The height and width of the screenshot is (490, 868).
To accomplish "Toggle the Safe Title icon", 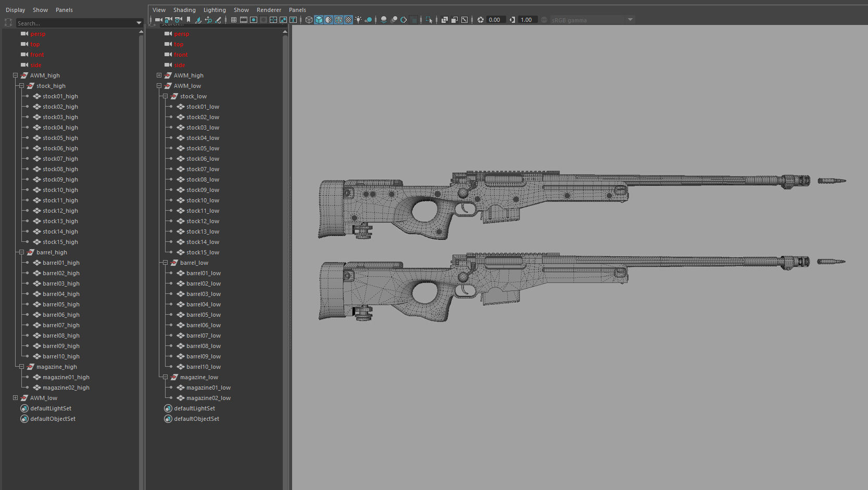I will (x=293, y=20).
